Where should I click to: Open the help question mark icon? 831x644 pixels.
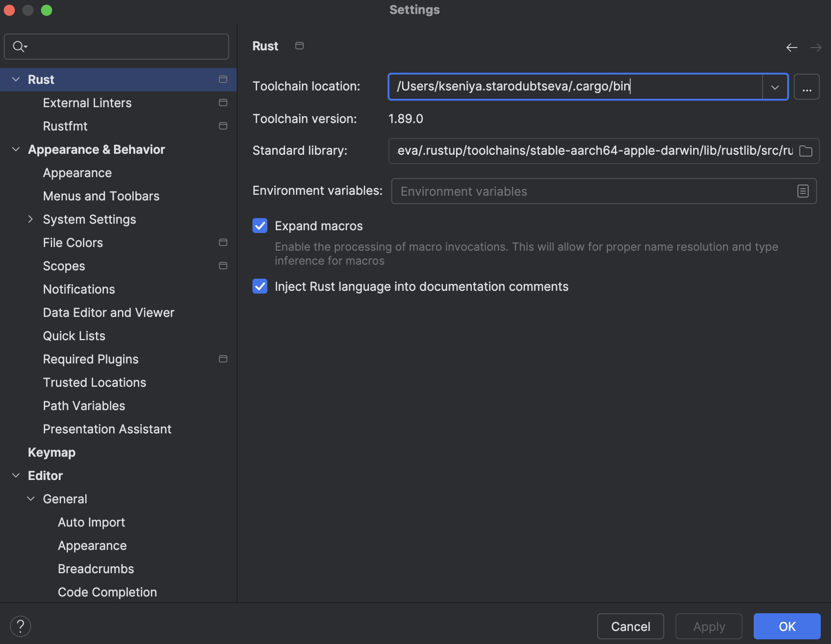pos(20,626)
